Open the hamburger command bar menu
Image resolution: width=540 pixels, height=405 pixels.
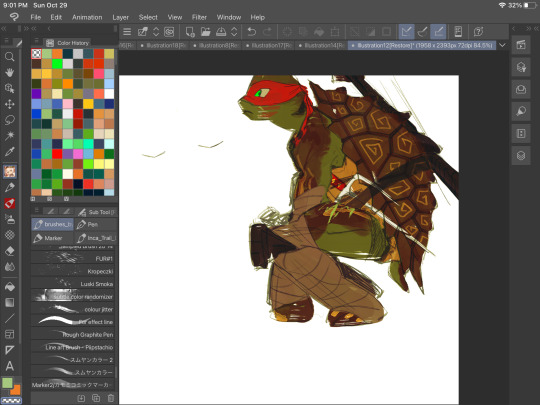127,32
